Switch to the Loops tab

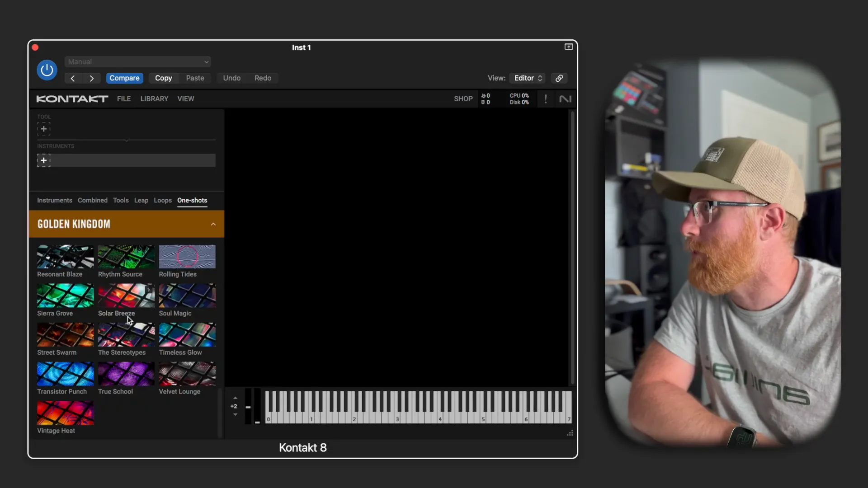[163, 200]
